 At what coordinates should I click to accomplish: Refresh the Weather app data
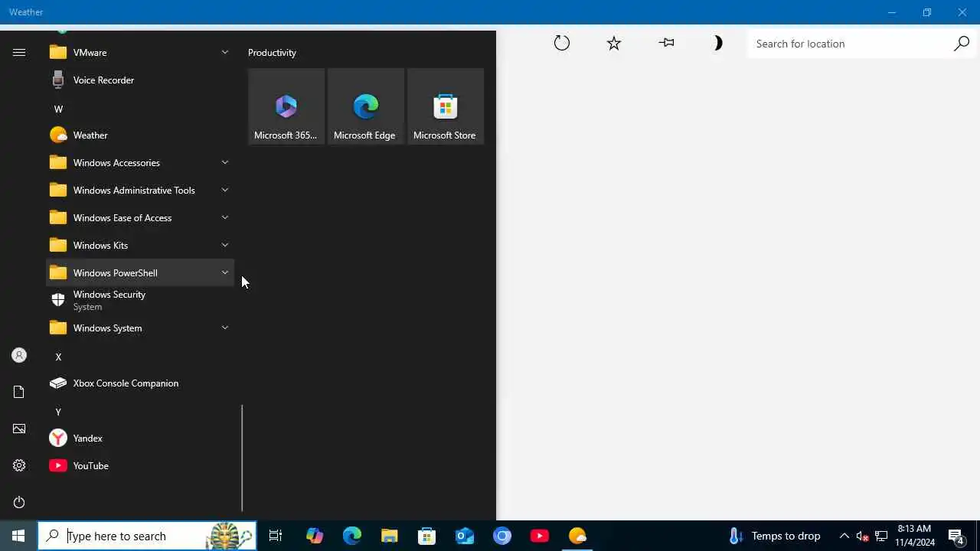tap(562, 44)
